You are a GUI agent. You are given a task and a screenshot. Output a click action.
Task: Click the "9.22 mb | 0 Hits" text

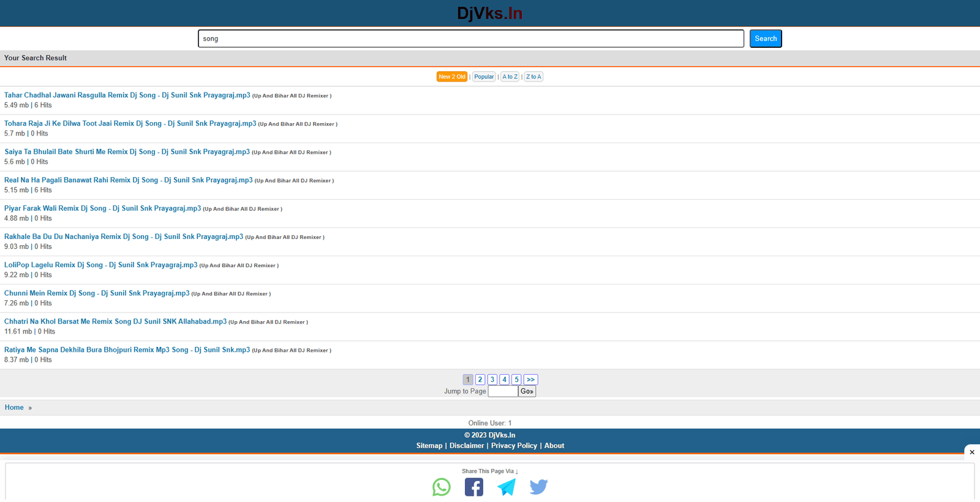[x=28, y=275]
